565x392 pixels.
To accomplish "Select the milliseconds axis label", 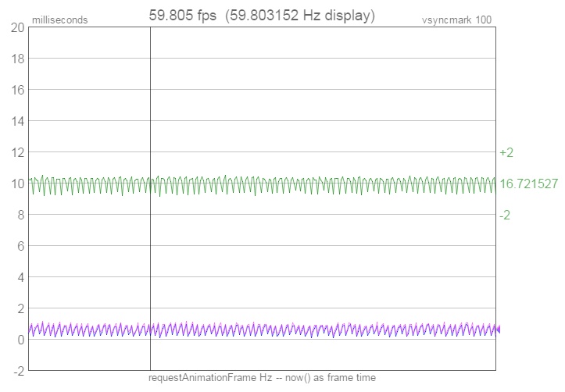I will [x=59, y=20].
